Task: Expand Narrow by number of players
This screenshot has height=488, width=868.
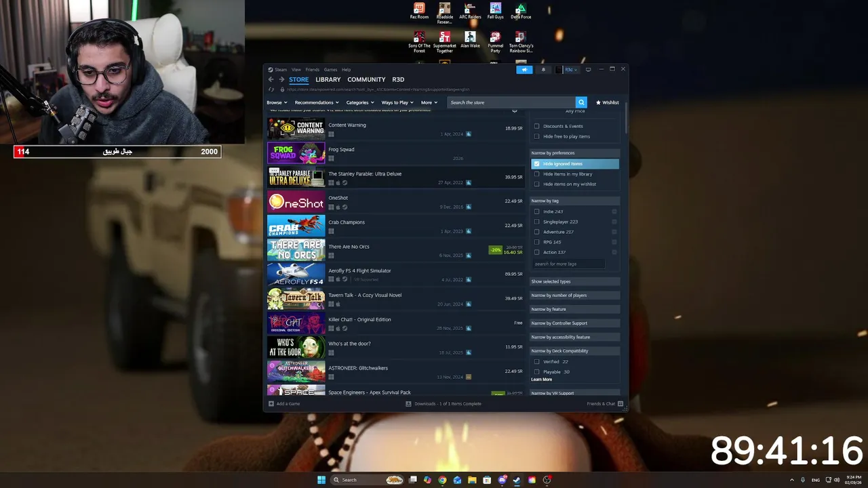Action: [x=574, y=296]
